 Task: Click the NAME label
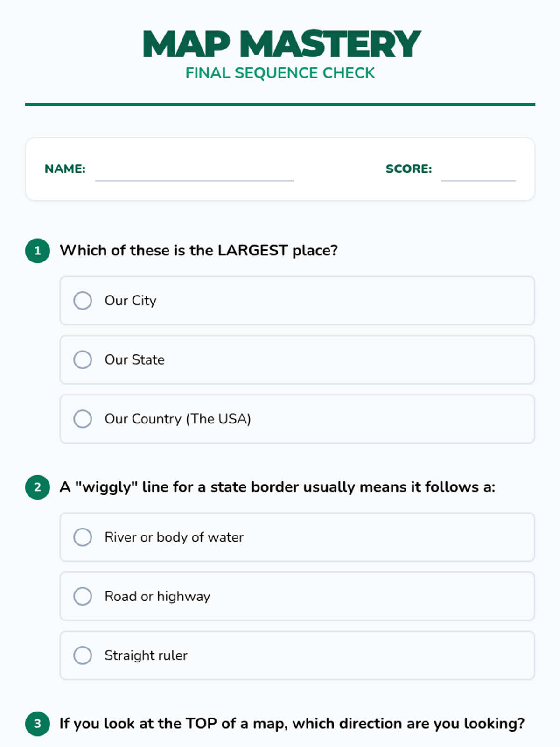[x=65, y=169]
